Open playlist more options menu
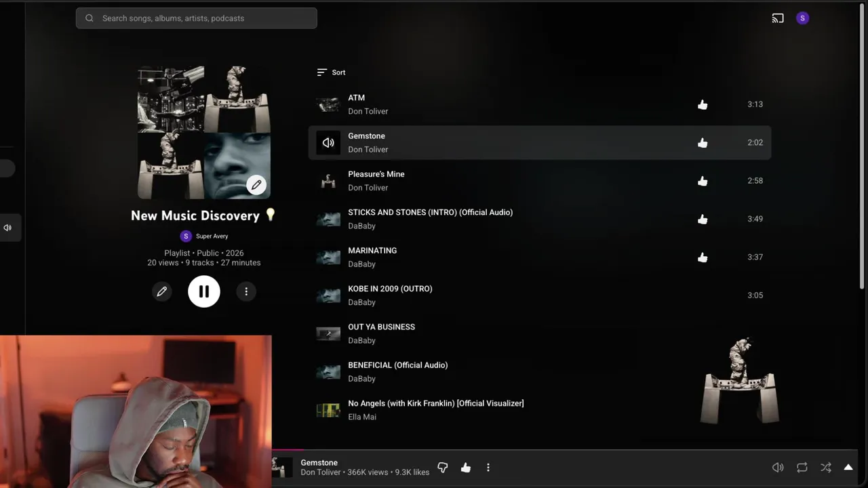The image size is (868, 488). click(x=246, y=291)
